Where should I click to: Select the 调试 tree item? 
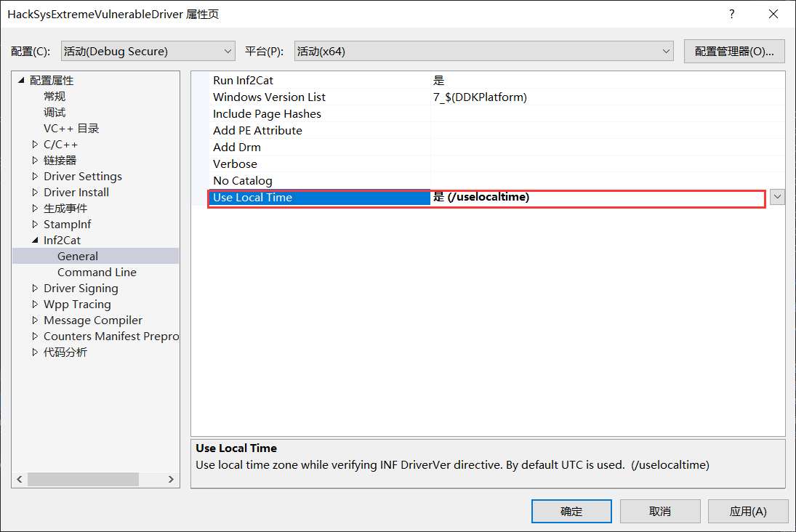(x=55, y=113)
